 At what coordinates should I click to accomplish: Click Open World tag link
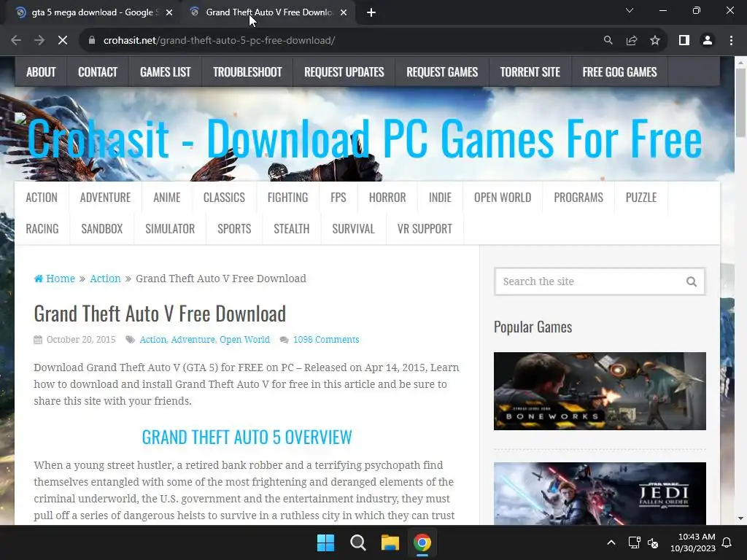(x=244, y=340)
